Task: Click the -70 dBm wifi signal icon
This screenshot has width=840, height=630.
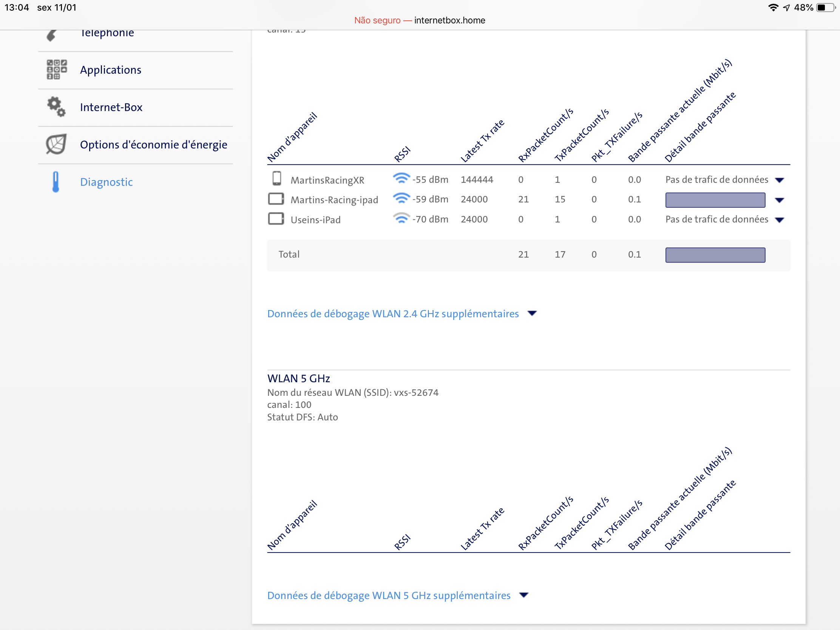Action: (x=401, y=219)
